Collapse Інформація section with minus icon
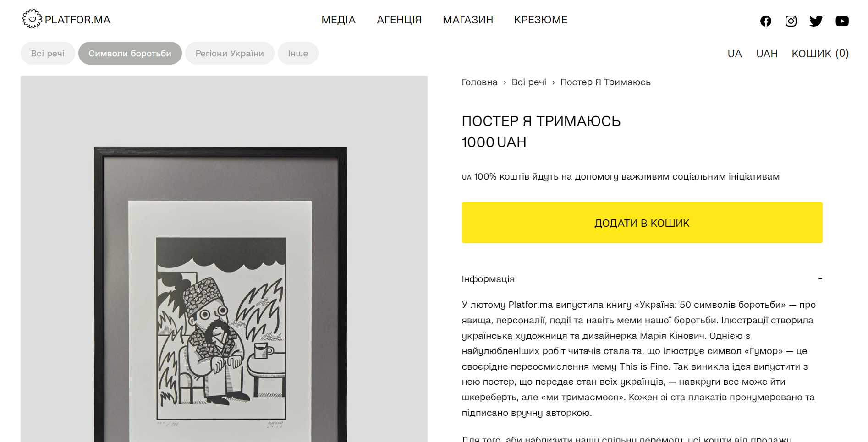The image size is (868, 442). (x=820, y=278)
